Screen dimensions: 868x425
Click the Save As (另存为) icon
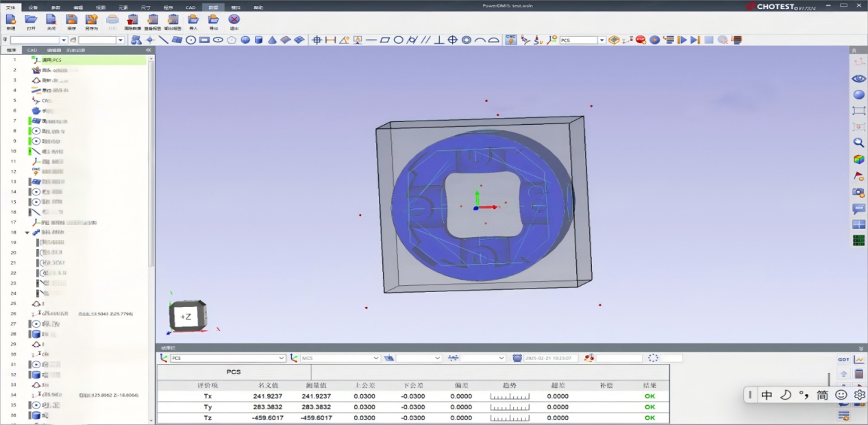point(91,20)
